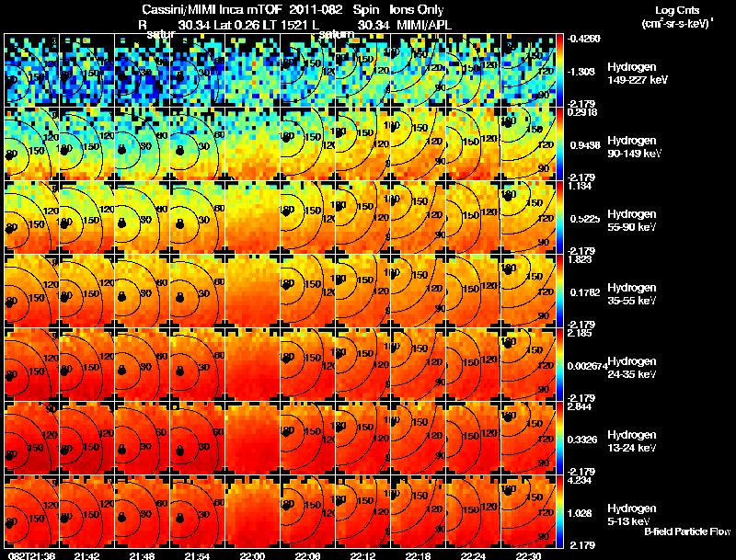Click the 'Hydrogen 55-90 keV' row label

point(632,221)
